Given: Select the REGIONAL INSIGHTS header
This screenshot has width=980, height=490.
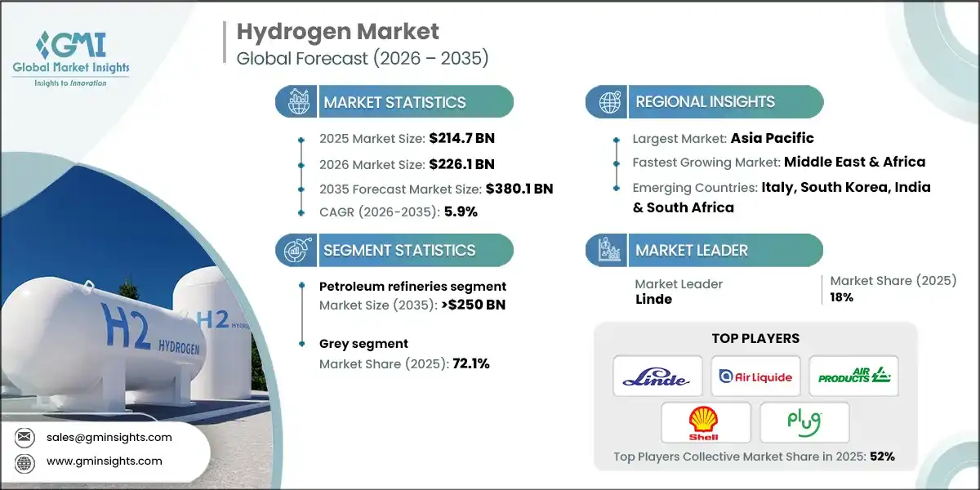Looking at the screenshot, I should pyautogui.click(x=704, y=101).
